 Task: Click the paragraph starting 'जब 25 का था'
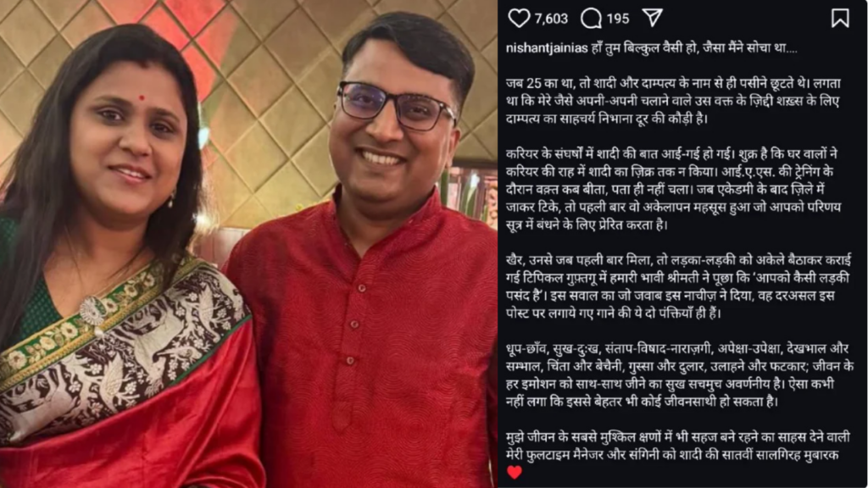click(672, 101)
